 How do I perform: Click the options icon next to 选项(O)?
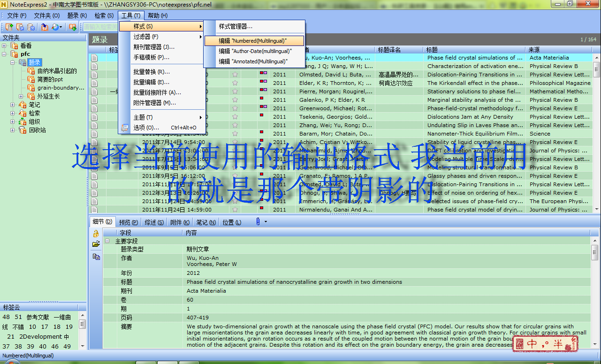[125, 128]
